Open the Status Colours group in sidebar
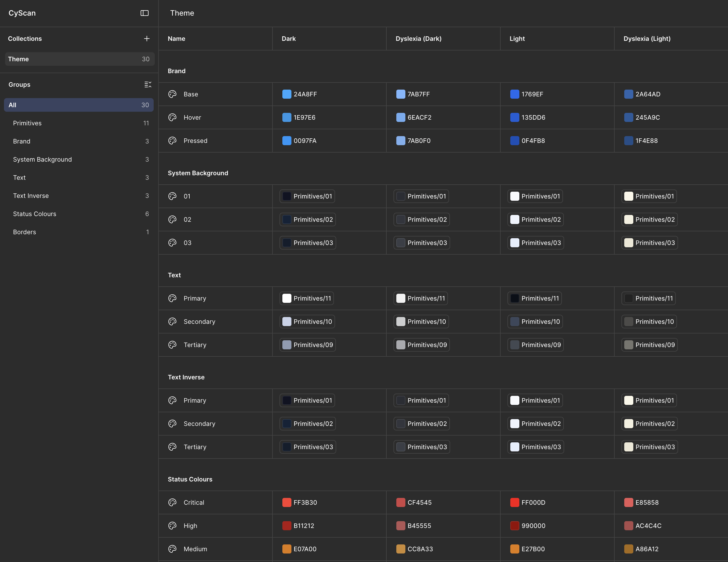728x562 pixels. 79,214
